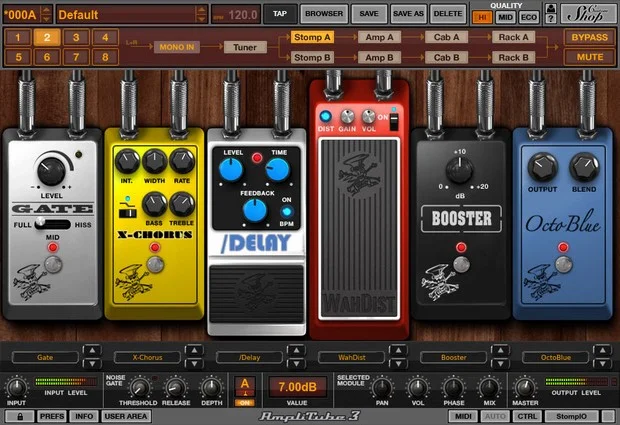Click down arrow next to OctoBlue slot

(602, 364)
